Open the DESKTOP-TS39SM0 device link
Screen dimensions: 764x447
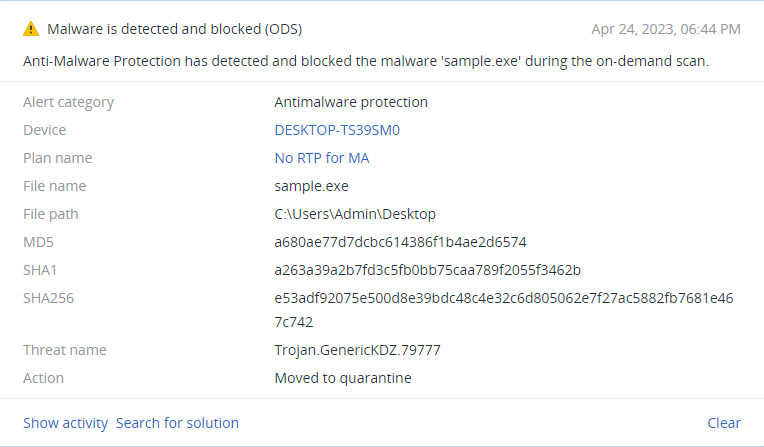tap(337, 130)
